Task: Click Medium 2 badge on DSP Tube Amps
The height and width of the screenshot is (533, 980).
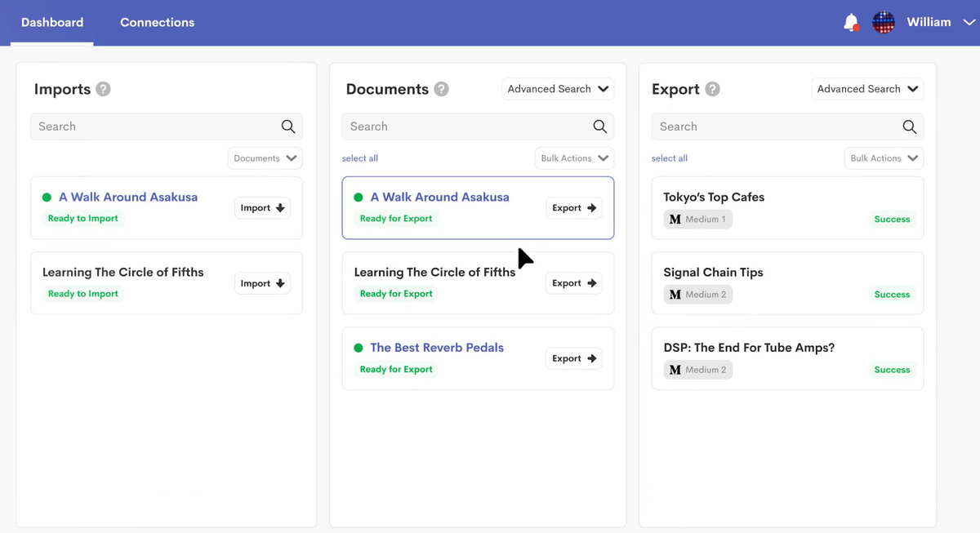Action: click(698, 370)
